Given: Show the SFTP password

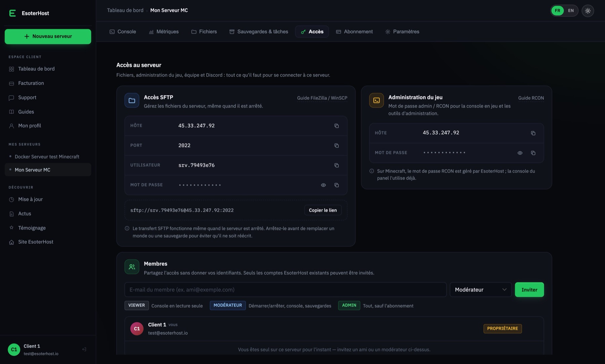Looking at the screenshot, I should pos(323,185).
